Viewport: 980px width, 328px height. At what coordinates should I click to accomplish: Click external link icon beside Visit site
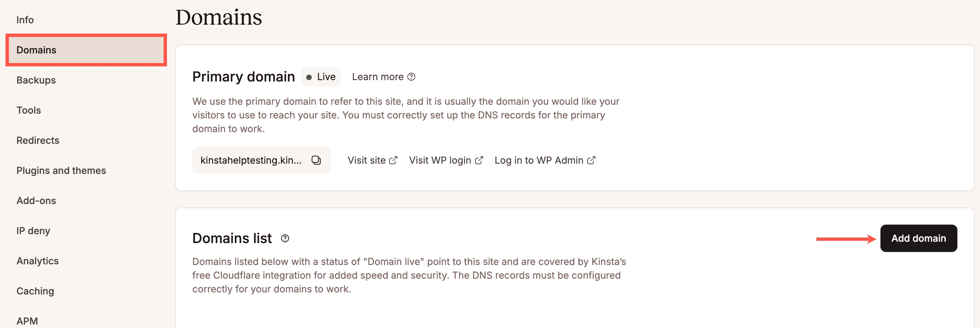(393, 160)
